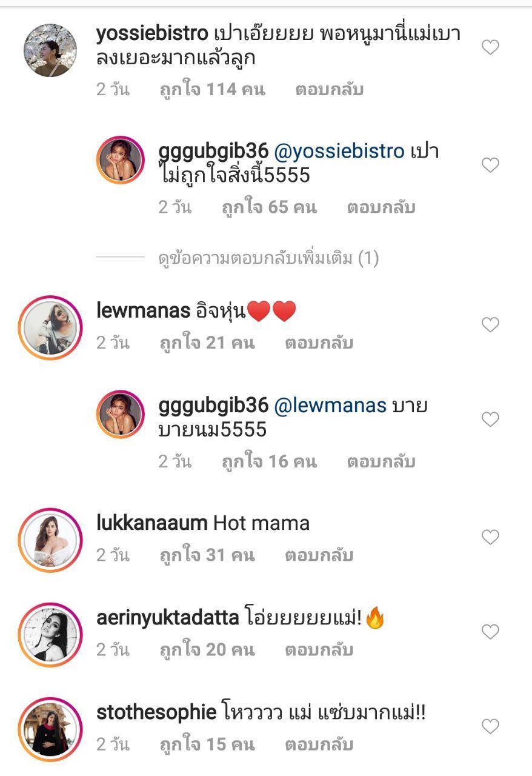This screenshot has height=776, width=532.
Task: View the 114 likes on yossiebistro's comment
Action: 212,90
